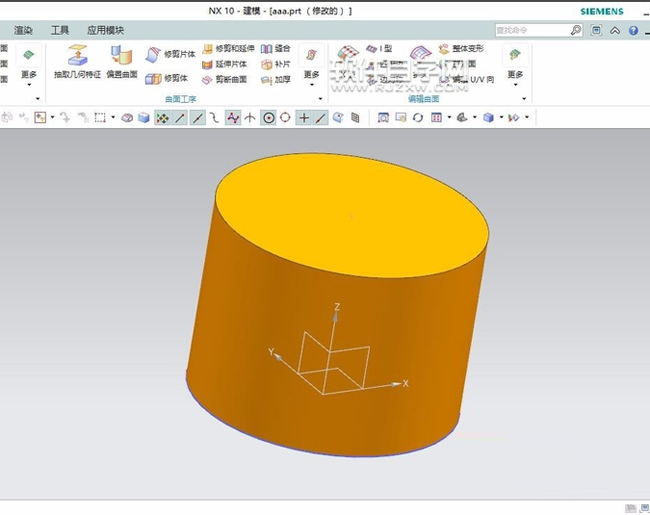The height and width of the screenshot is (515, 650).
Task: Click the Patch (补片) tool
Action: [274, 64]
